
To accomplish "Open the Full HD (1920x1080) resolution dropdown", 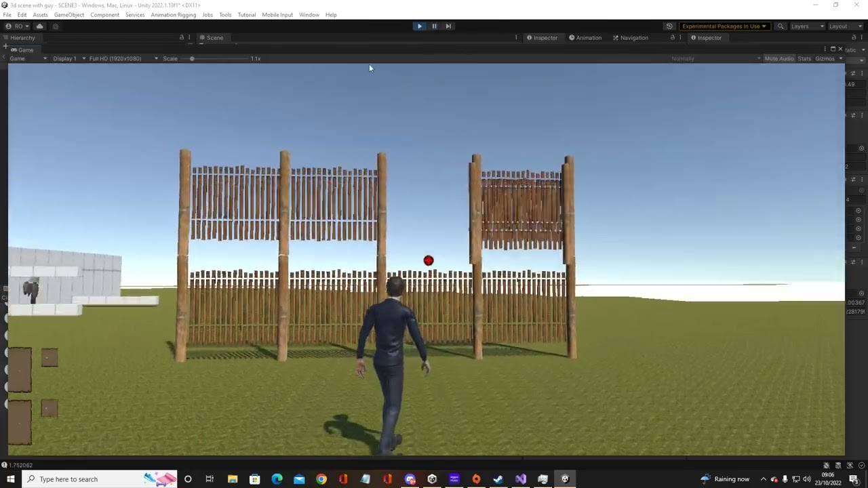I will [x=123, y=59].
